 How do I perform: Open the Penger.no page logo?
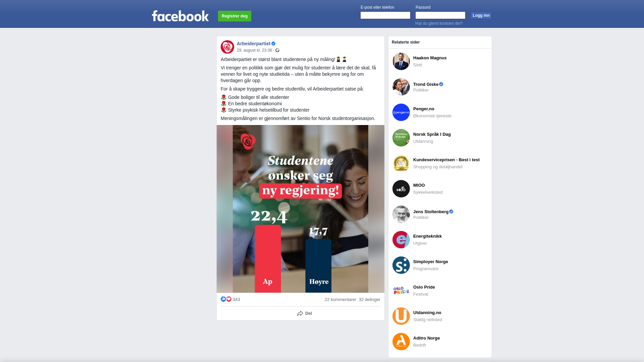[x=401, y=112]
